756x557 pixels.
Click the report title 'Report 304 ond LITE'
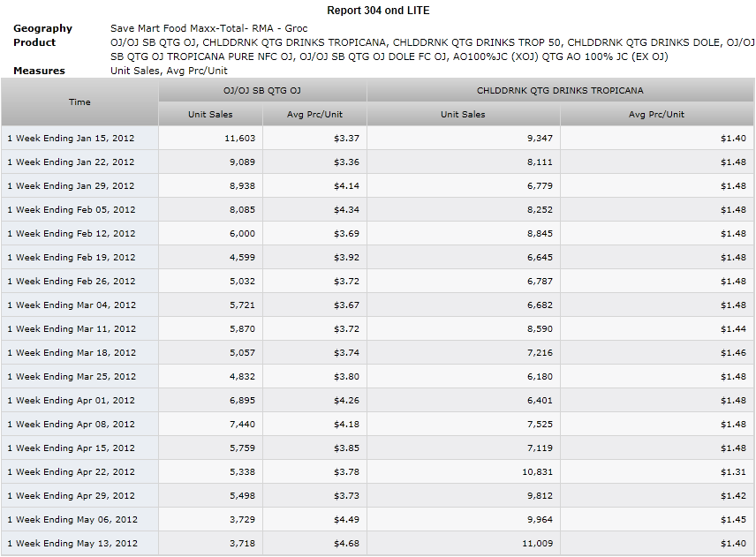(378, 11)
